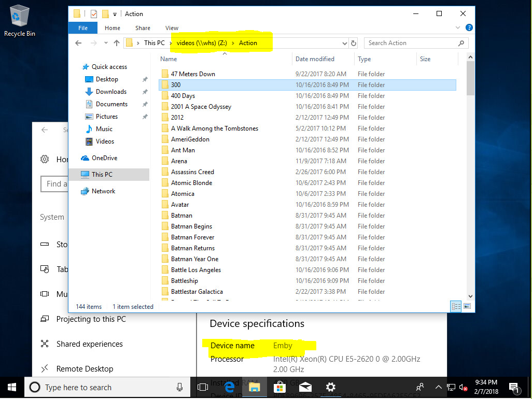Open the File Explorer Help icon
Image resolution: width=532 pixels, height=399 pixels.
pos(469,28)
